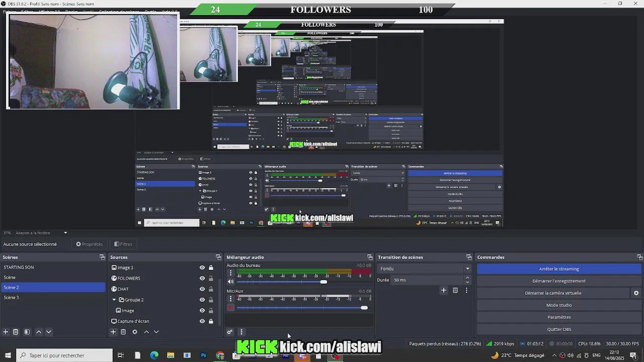Open Microsoft Edge from the taskbar
The width and height of the screenshot is (644, 362).
coord(154,355)
